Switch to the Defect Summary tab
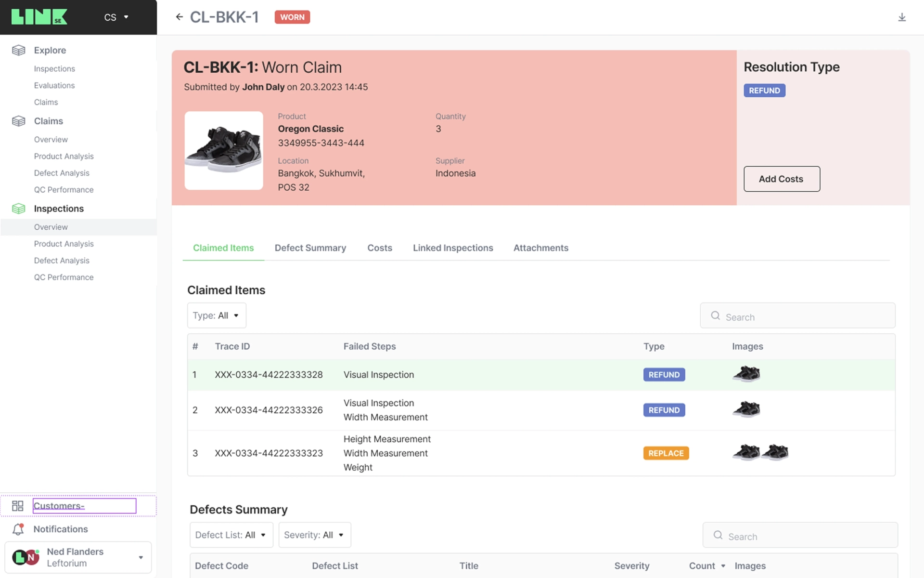Image resolution: width=924 pixels, height=578 pixels. coord(310,248)
